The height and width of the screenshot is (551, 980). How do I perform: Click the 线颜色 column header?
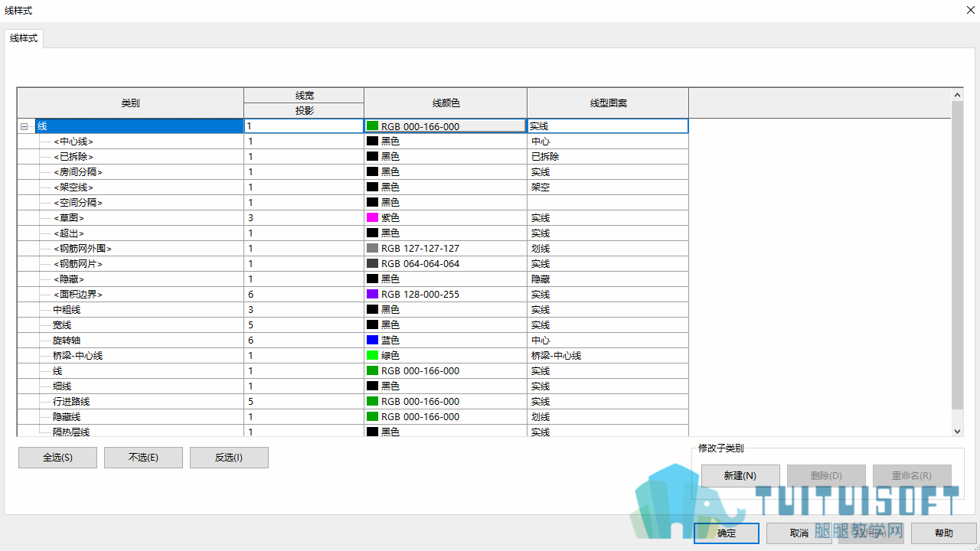(446, 103)
